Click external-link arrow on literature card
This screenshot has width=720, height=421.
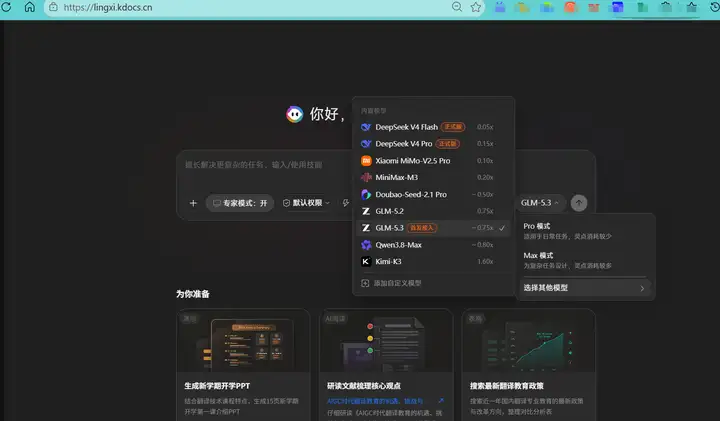tap(441, 401)
